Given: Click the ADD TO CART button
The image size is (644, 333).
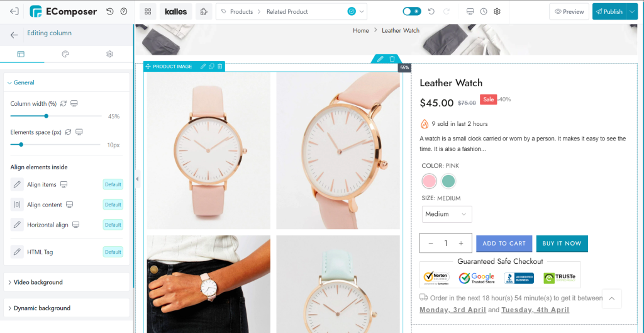Looking at the screenshot, I should [504, 244].
